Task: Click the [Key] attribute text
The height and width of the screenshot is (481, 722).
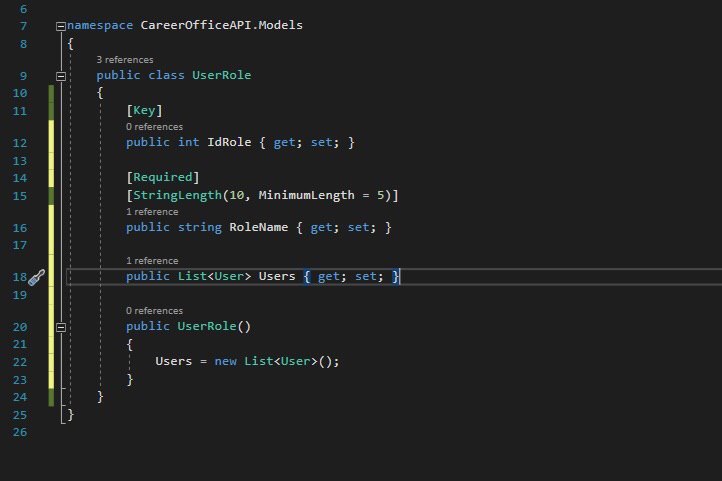Action: pyautogui.click(x=144, y=110)
